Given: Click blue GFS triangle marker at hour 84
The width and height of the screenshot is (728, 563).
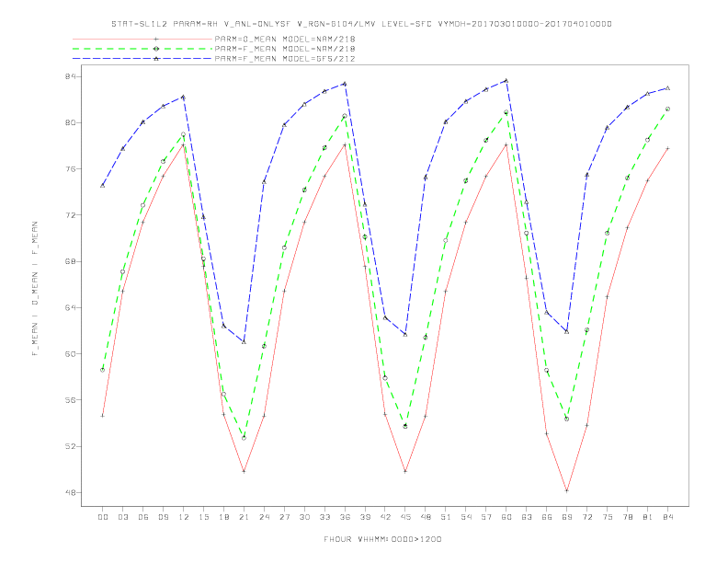Looking at the screenshot, I should click(x=667, y=87).
